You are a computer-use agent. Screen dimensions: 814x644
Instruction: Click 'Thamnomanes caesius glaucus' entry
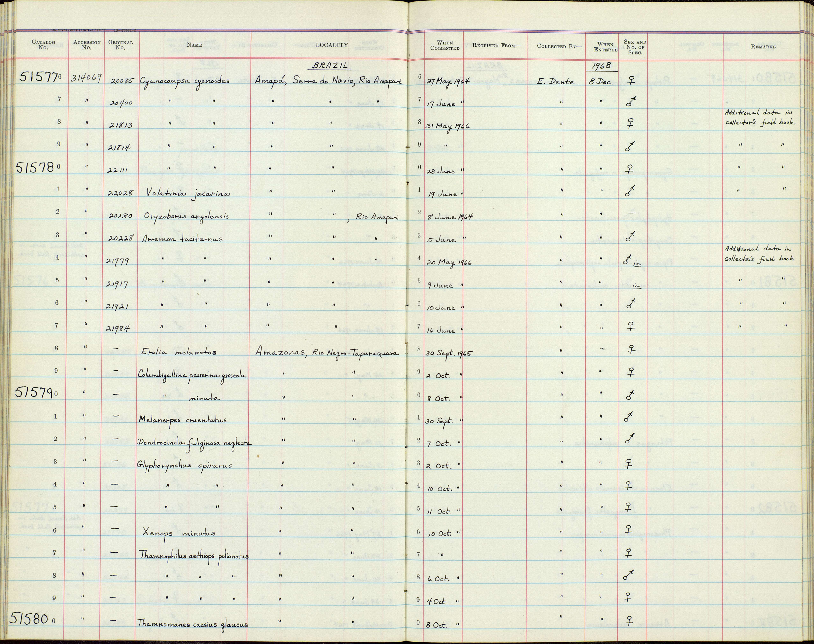192,624
